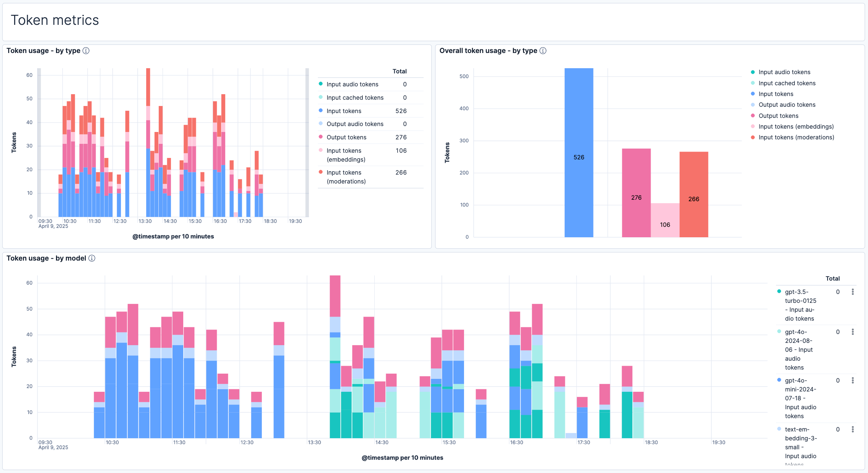
Task: Toggle Output audio tokens series in overall legend
Action: (x=787, y=105)
